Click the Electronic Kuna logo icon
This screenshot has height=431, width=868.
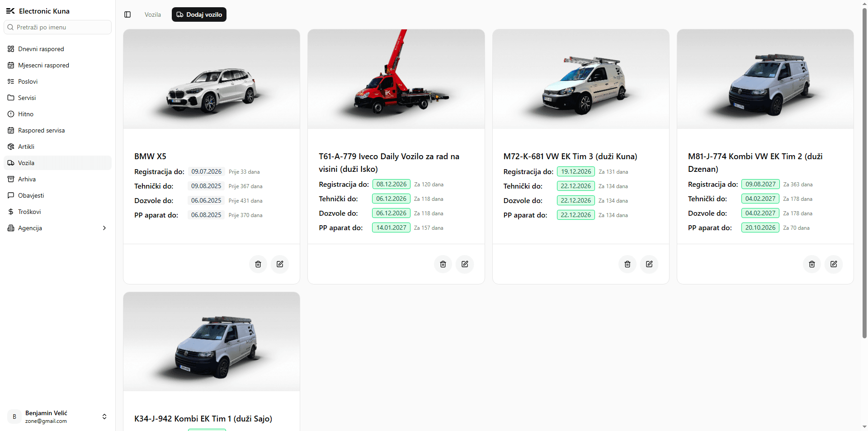coord(10,11)
